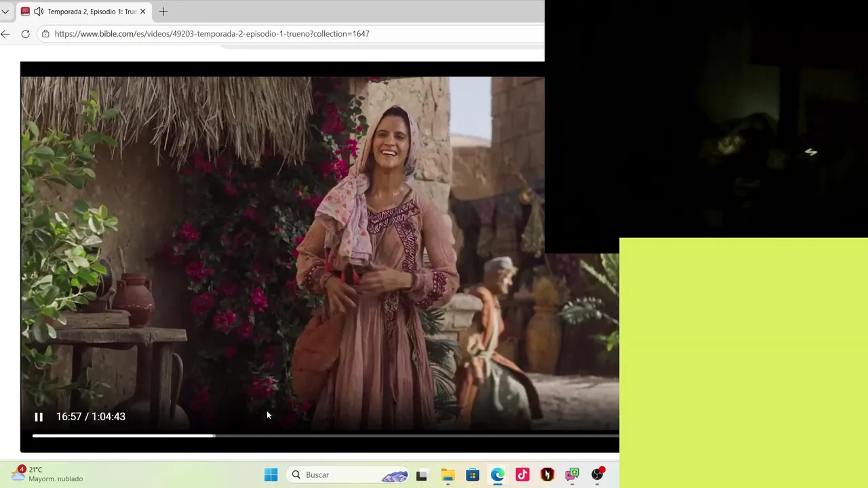Seek using the video progress bar
This screenshot has width=868, height=488.
click(325, 436)
